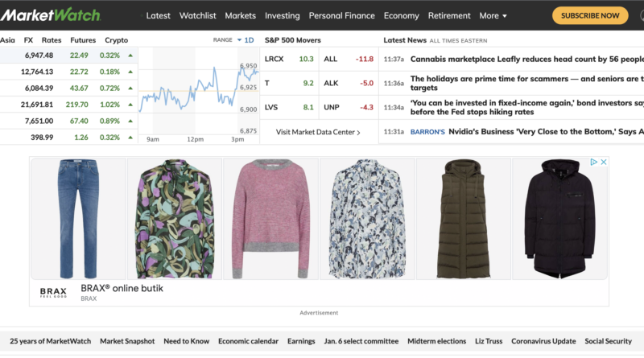The image size is (644, 358).
Task: Click the LRCX ticker in S&P movers
Action: point(275,59)
